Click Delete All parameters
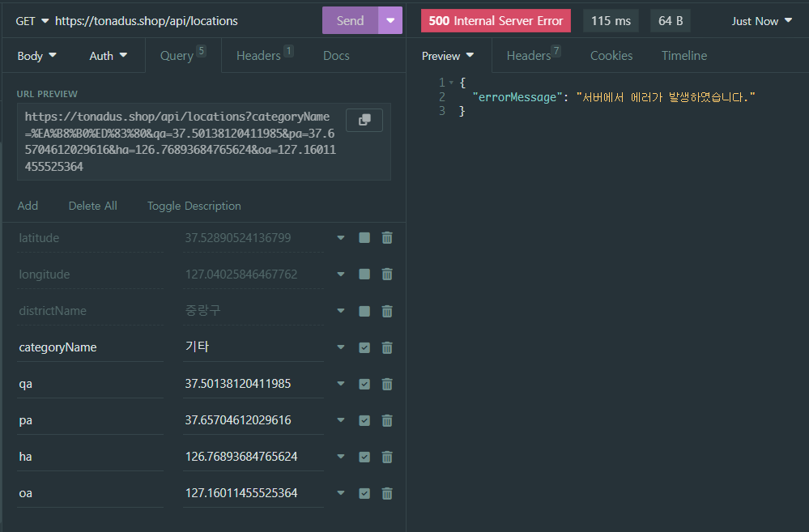Viewport: 809px width, 532px height. 92,206
